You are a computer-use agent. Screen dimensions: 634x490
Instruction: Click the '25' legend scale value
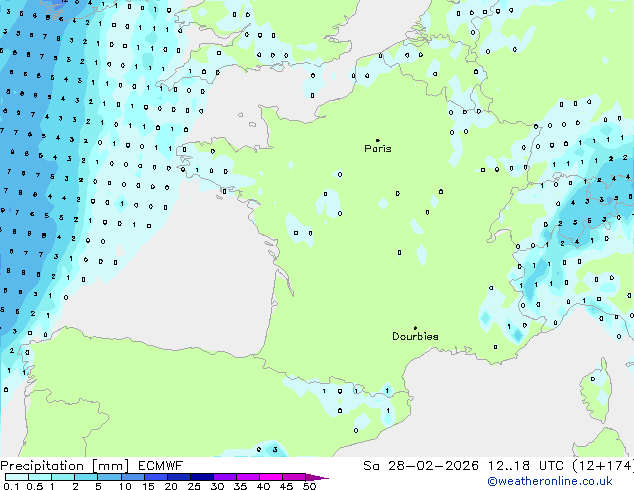click(194, 486)
